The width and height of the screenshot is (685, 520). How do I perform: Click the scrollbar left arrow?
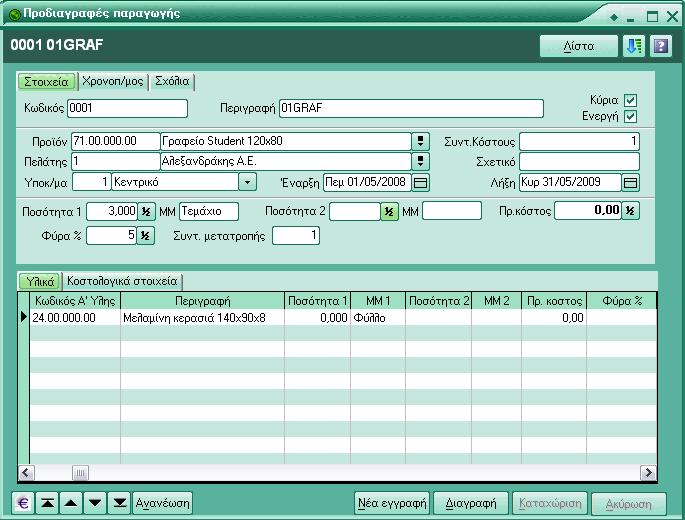click(26, 473)
